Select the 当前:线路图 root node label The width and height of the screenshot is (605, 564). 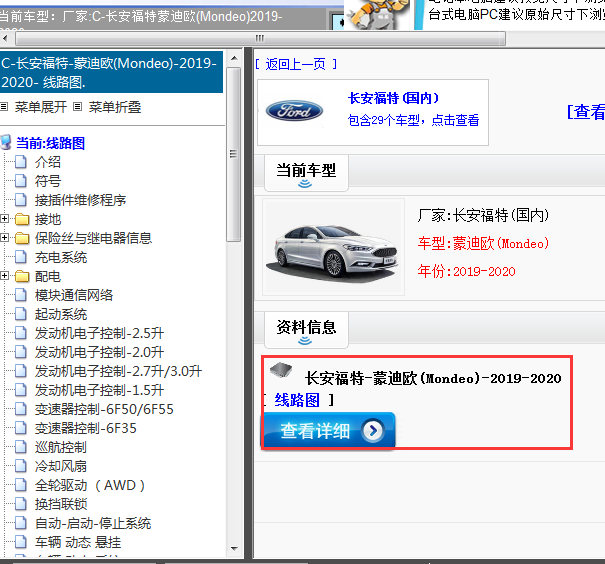tap(51, 143)
